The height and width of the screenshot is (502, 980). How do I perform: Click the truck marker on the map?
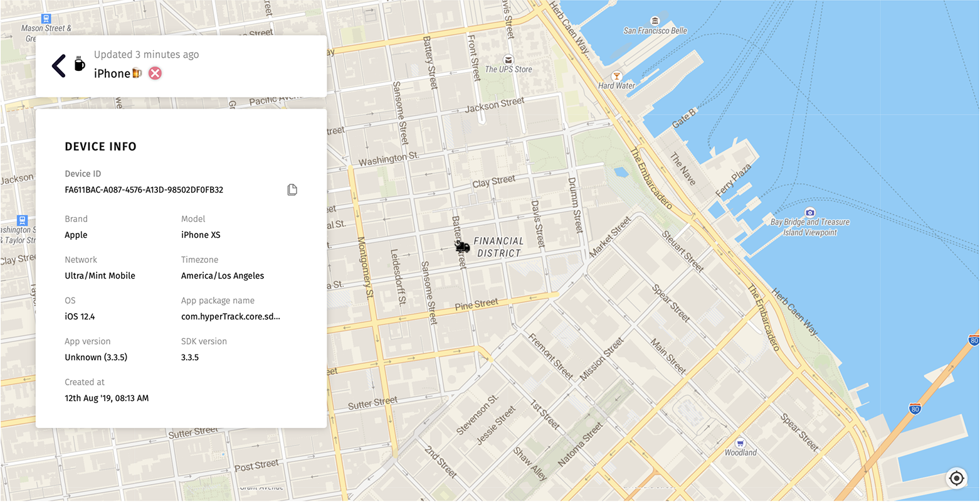point(463,247)
